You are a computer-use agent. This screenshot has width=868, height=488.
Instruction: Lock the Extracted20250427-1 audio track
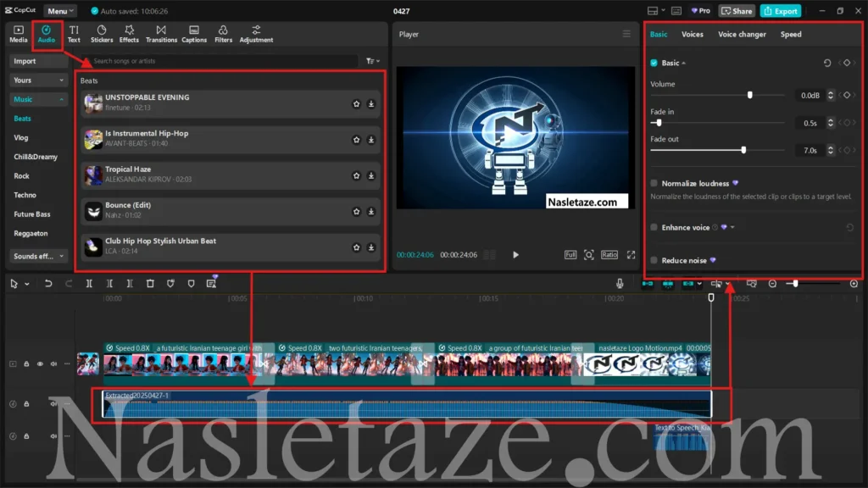click(x=26, y=404)
